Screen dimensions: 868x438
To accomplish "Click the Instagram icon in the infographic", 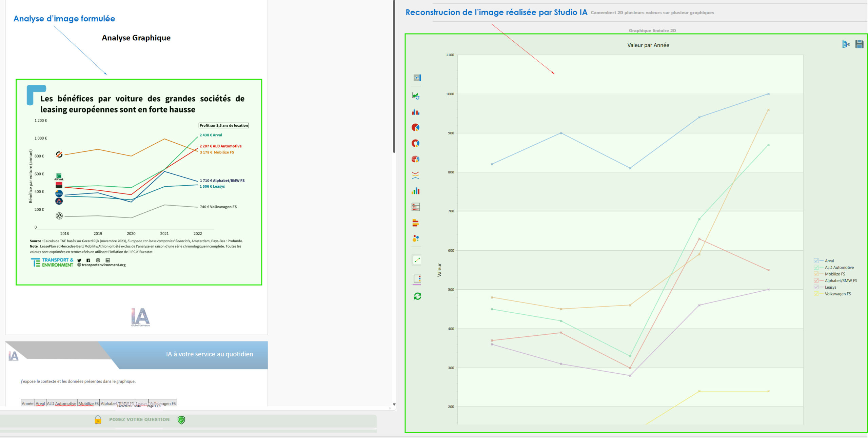I will click(x=98, y=260).
